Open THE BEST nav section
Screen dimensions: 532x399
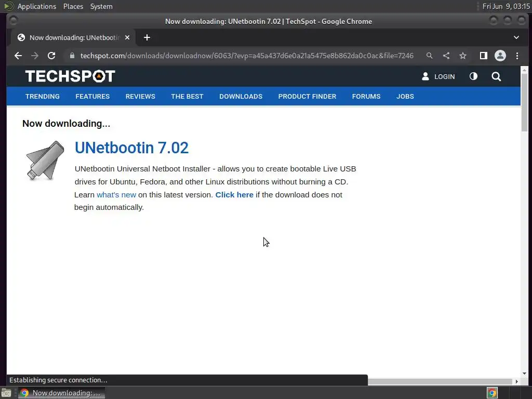tap(187, 96)
